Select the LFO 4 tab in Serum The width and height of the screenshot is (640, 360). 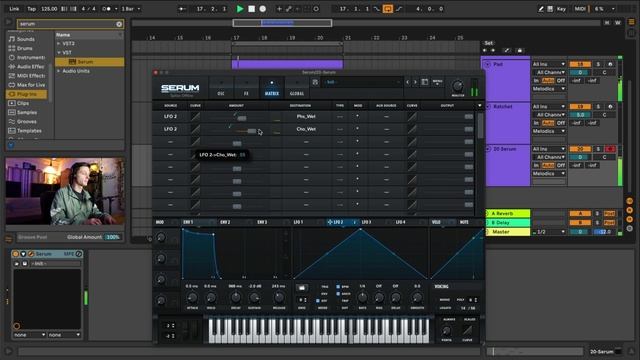(x=400, y=222)
